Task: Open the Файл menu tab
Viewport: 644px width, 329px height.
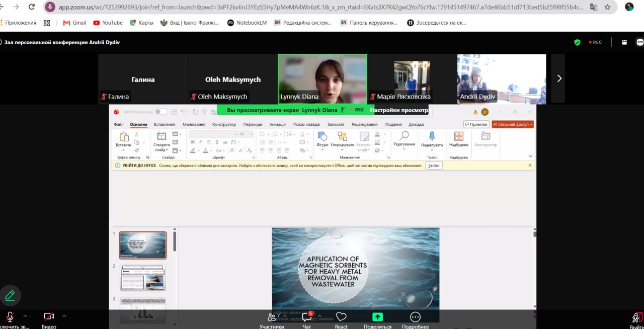Action: (119, 124)
